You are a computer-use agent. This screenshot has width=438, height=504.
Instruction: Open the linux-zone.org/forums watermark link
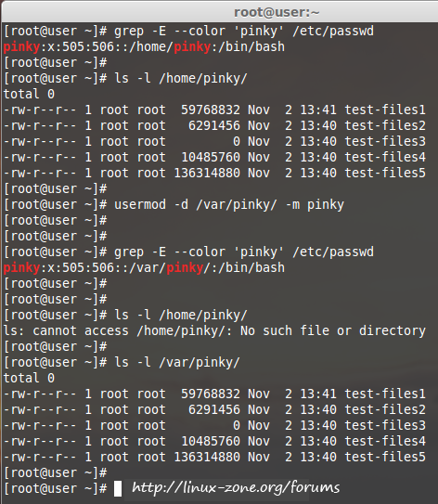[236, 487]
